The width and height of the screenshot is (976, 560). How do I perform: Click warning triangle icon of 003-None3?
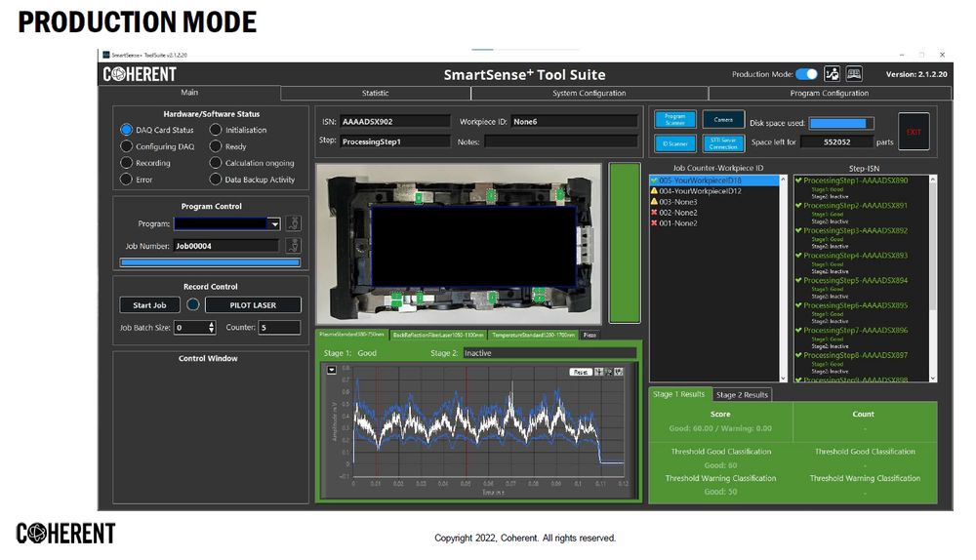point(654,202)
